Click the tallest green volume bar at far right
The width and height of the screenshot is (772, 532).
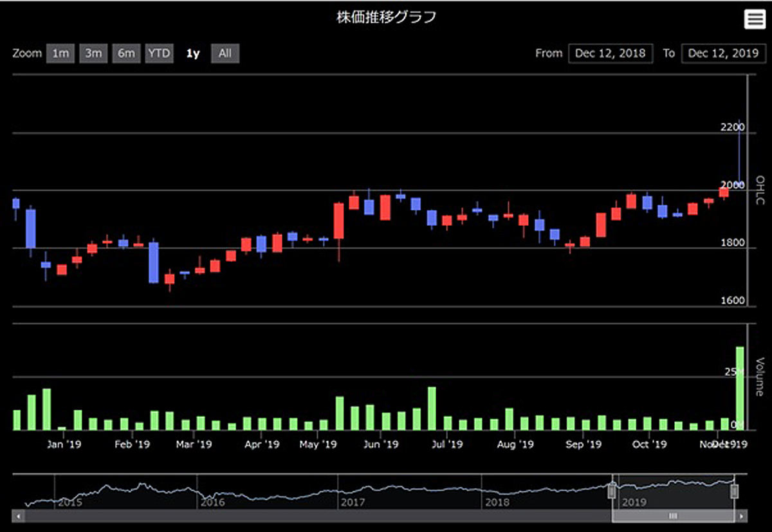coord(740,389)
